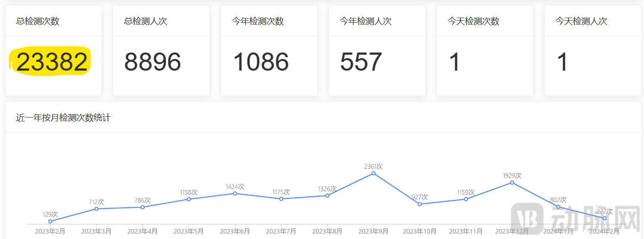Viewport: 644px width, 239px height.
Task: Click the 今天检测次数 card title
Action: tap(474, 21)
